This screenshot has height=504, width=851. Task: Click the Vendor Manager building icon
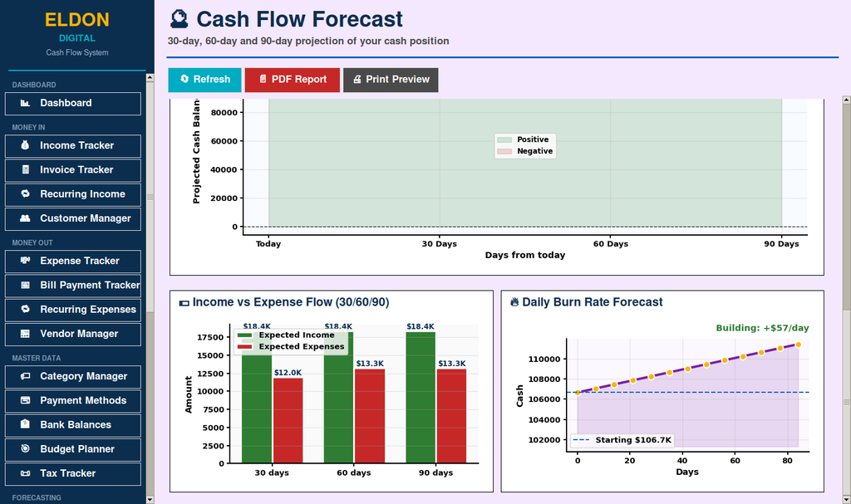(x=25, y=334)
